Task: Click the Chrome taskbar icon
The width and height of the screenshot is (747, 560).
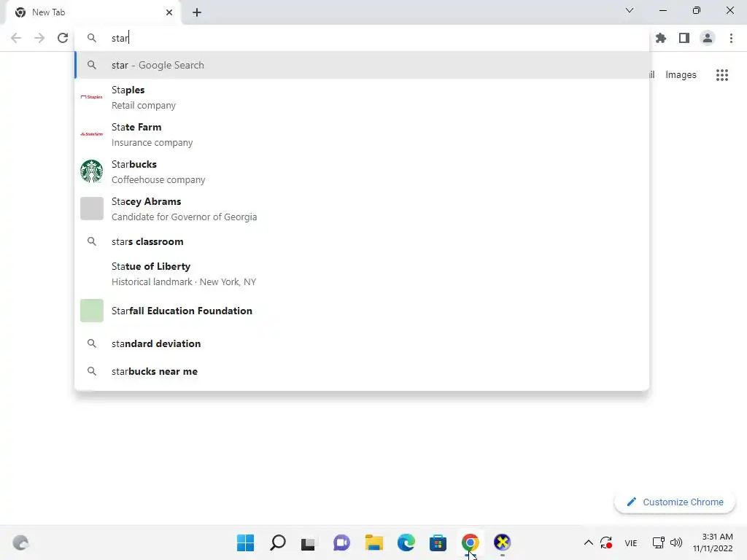Action: pyautogui.click(x=471, y=542)
